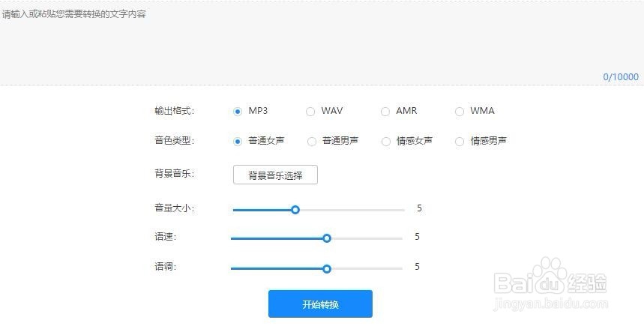Open 背景音乐选择 button
644x326 pixels.
click(275, 175)
